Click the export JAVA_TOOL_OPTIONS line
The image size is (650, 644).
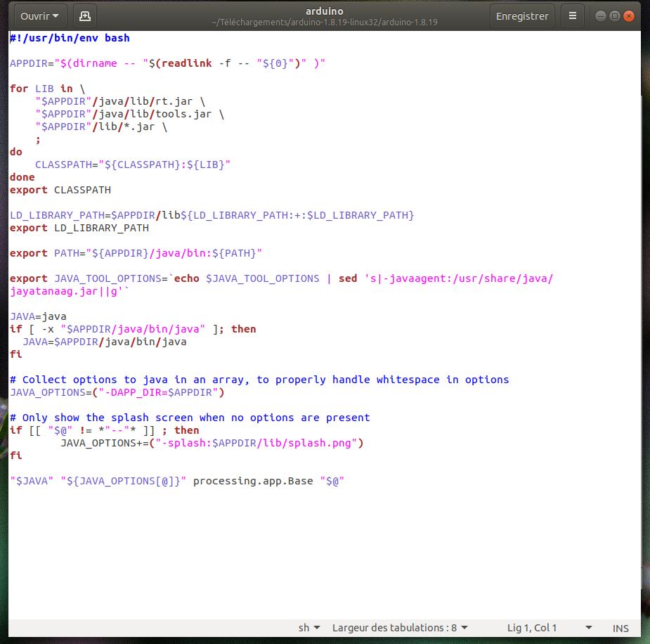coord(282,278)
